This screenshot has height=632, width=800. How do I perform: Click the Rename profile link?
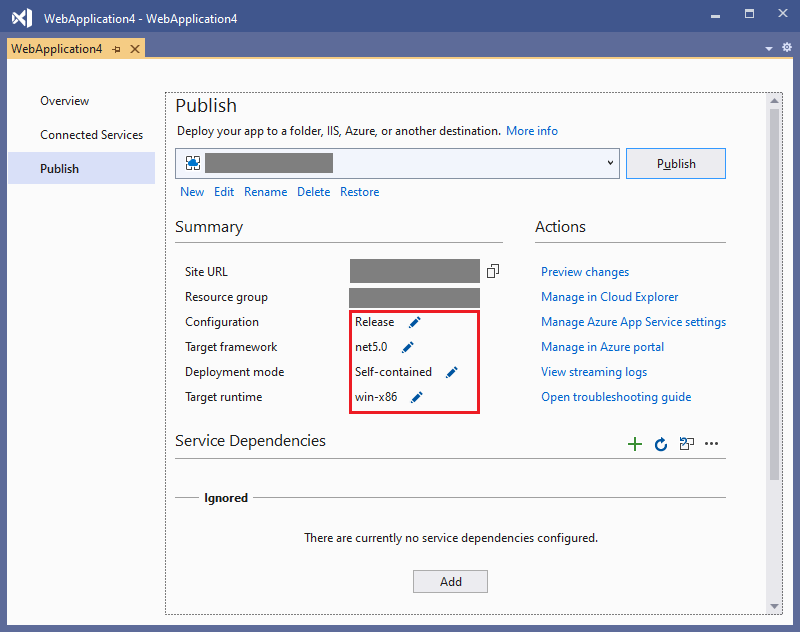[x=265, y=192]
